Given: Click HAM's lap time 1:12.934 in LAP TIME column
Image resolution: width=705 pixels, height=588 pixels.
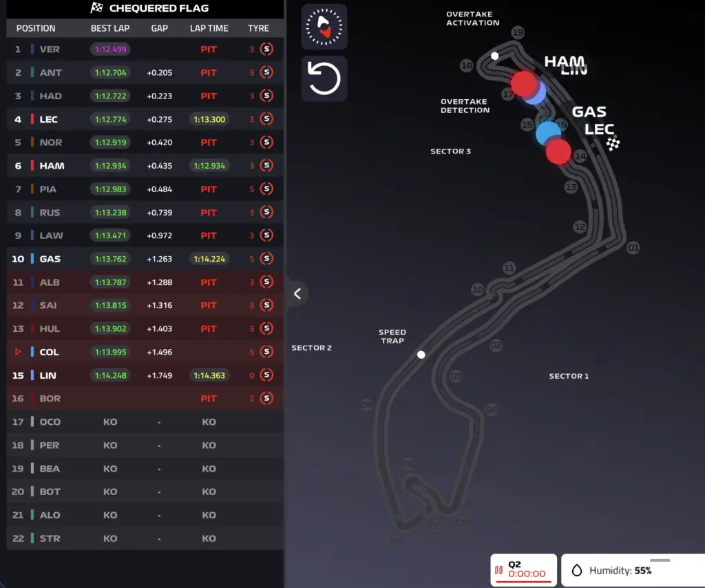Looking at the screenshot, I should tap(209, 165).
